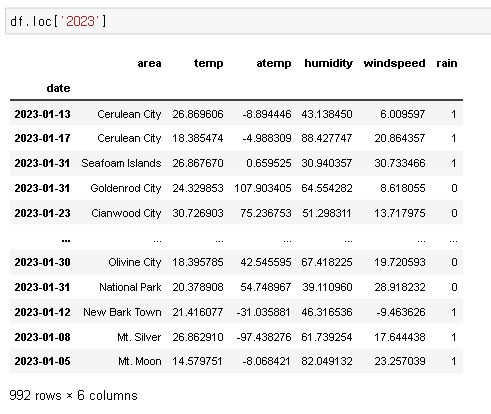Click humidity value 43.138450

click(327, 114)
